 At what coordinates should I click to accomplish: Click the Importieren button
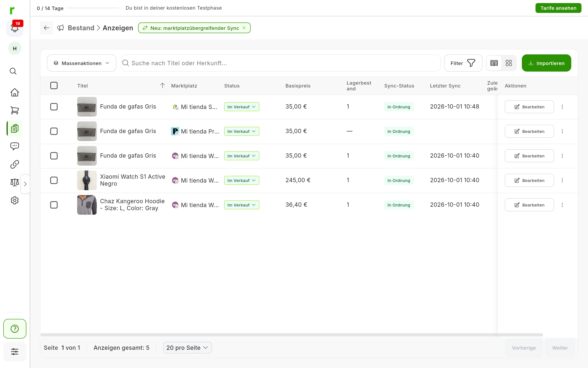click(x=546, y=63)
